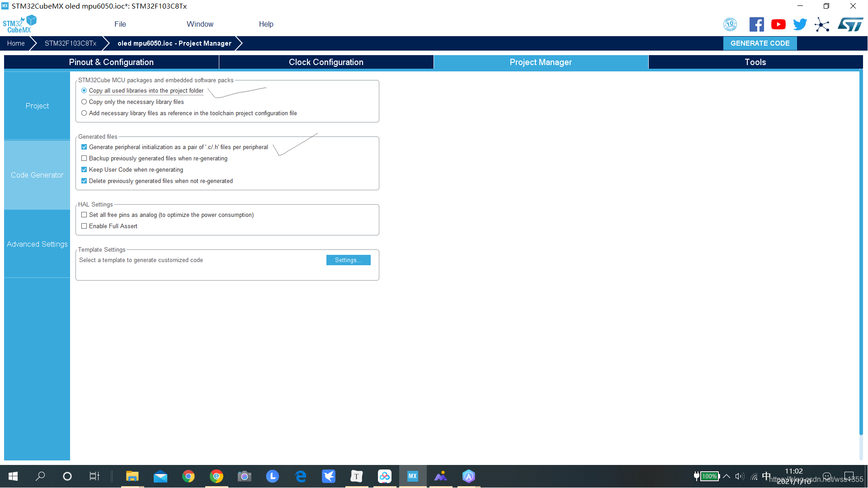
Task: Toggle Generate peripheral initialization checkbox
Action: click(85, 147)
